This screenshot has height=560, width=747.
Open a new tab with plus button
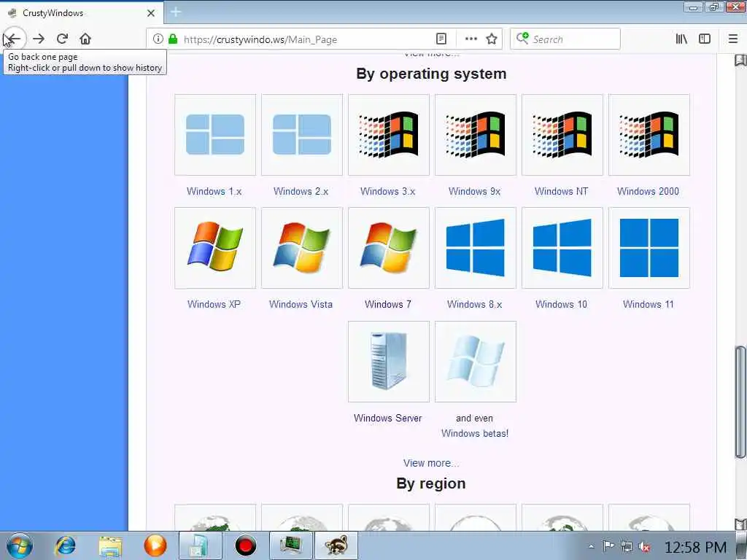click(x=176, y=12)
